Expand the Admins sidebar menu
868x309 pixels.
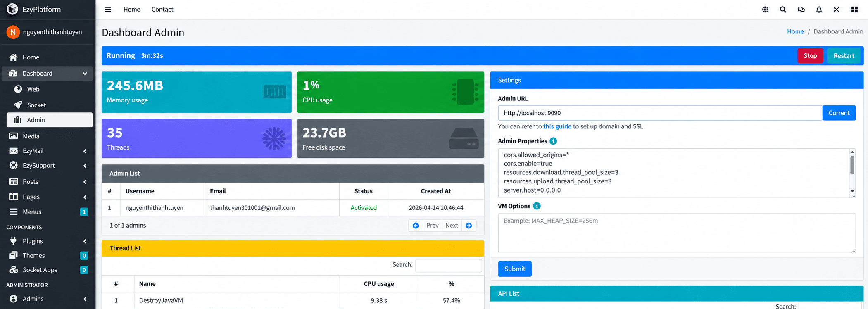(47, 299)
